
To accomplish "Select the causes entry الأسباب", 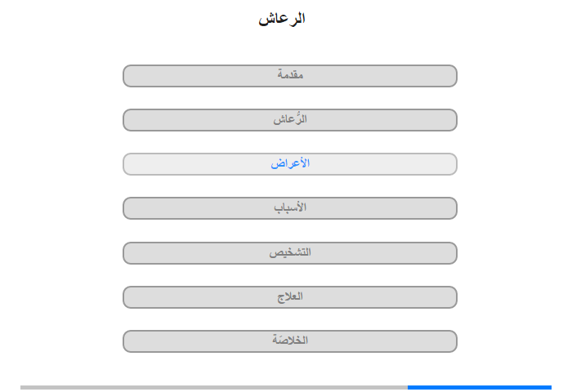I will click(x=290, y=208).
